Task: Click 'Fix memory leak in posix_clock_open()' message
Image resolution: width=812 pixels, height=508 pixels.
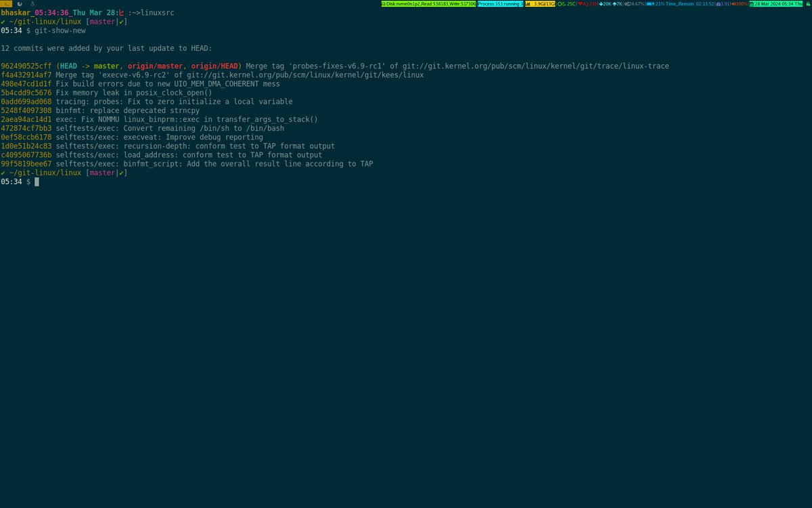Action: (134, 93)
